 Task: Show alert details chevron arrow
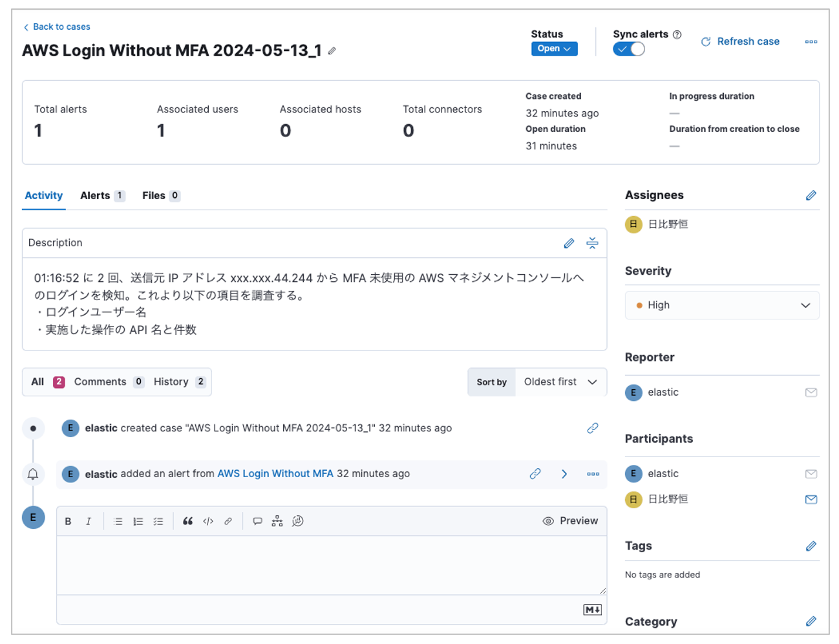pyautogui.click(x=564, y=474)
